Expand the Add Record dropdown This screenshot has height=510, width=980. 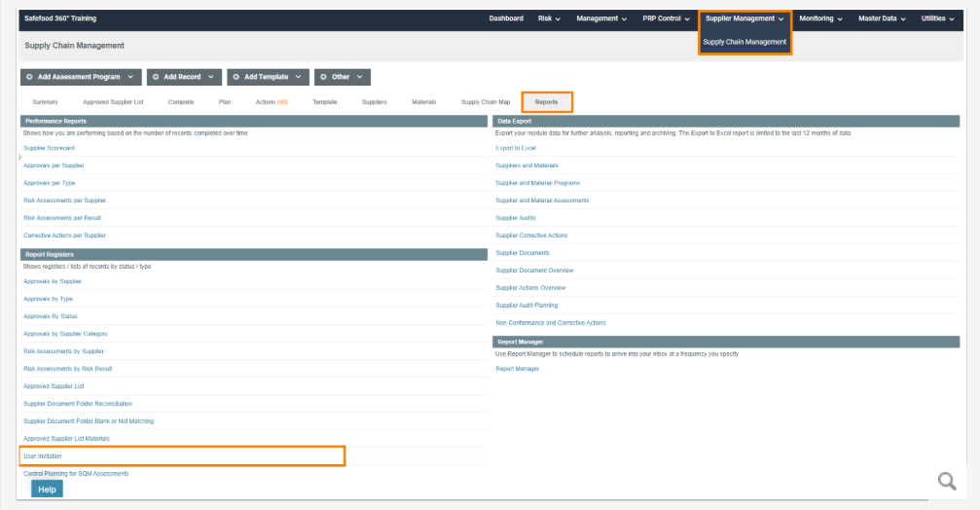[183, 77]
